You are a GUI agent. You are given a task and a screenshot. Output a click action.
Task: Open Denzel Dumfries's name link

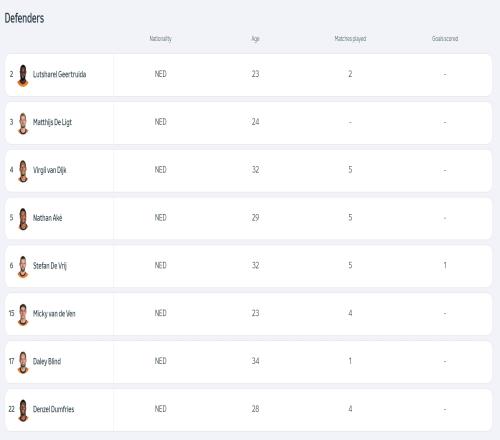pyautogui.click(x=53, y=409)
